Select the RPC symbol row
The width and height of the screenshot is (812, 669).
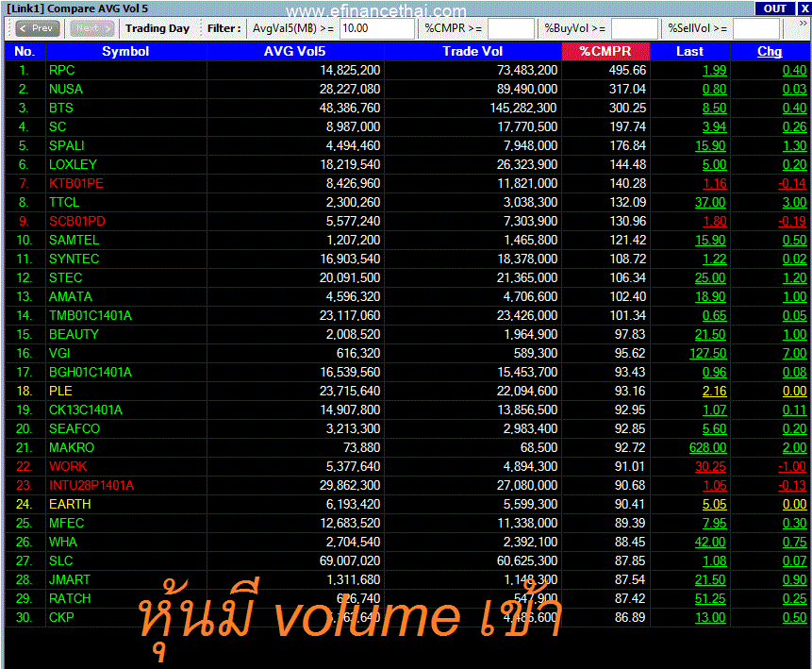(x=407, y=70)
